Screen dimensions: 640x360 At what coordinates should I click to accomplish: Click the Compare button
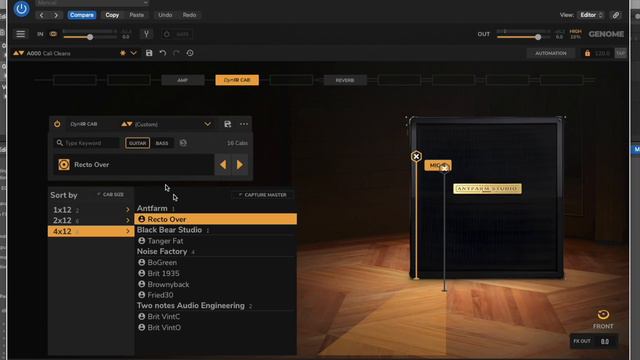(x=82, y=15)
